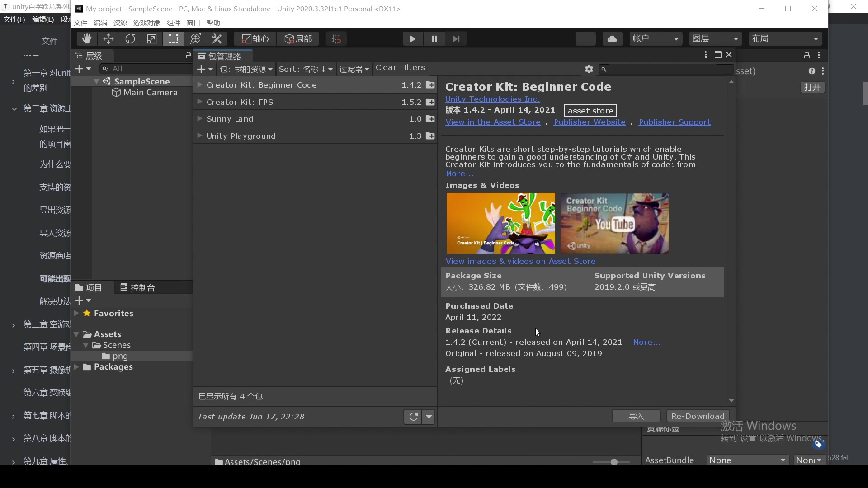Expand the Creator Kit: FPS entry

click(x=199, y=102)
